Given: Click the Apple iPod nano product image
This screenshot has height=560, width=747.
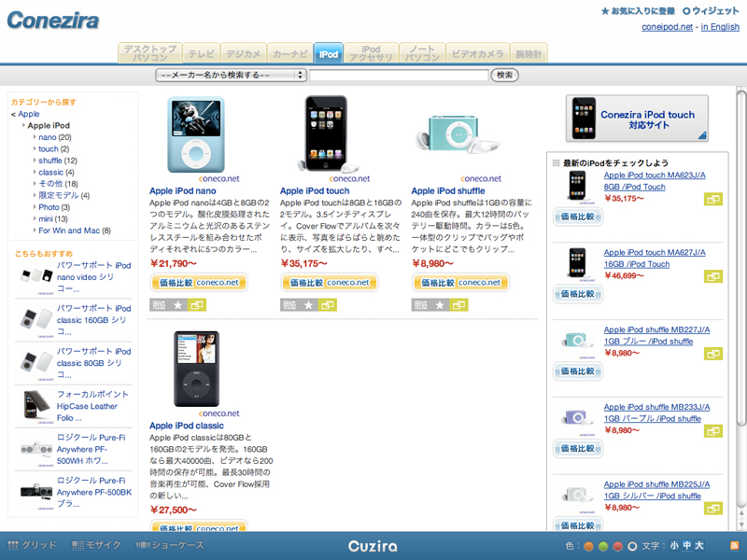Looking at the screenshot, I should (196, 134).
